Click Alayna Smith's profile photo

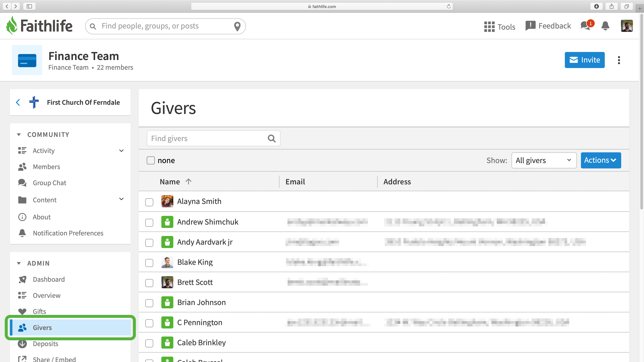pos(167,201)
